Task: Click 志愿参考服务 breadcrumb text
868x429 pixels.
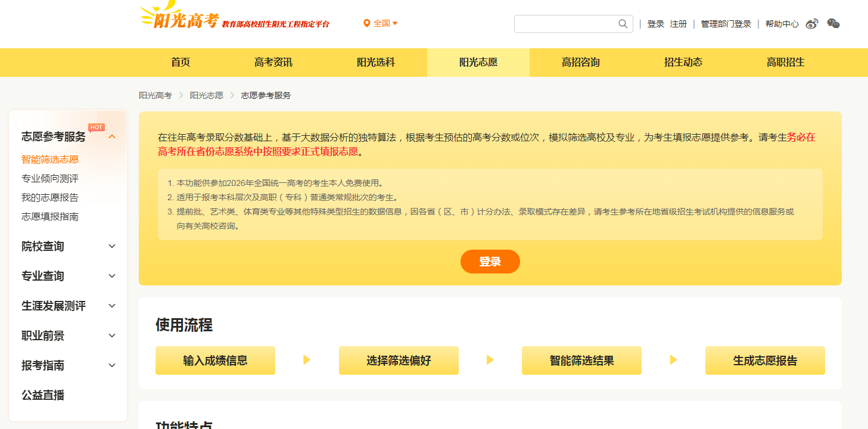Action: pos(266,95)
